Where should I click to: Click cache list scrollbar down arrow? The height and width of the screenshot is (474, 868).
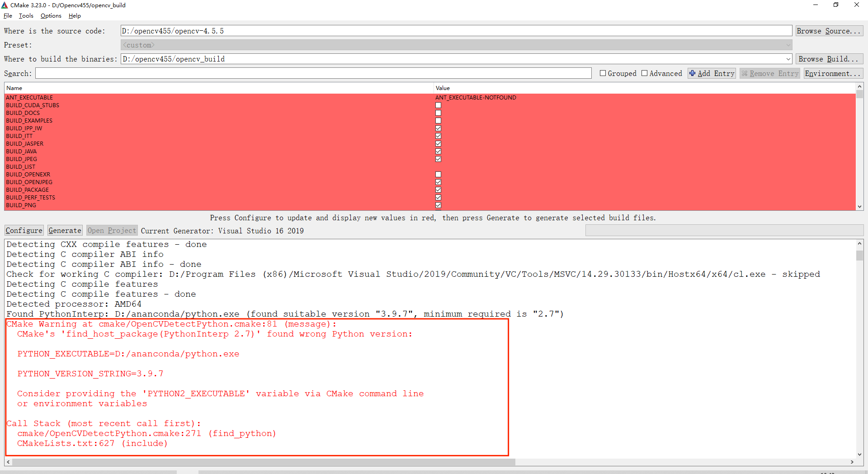click(x=859, y=207)
